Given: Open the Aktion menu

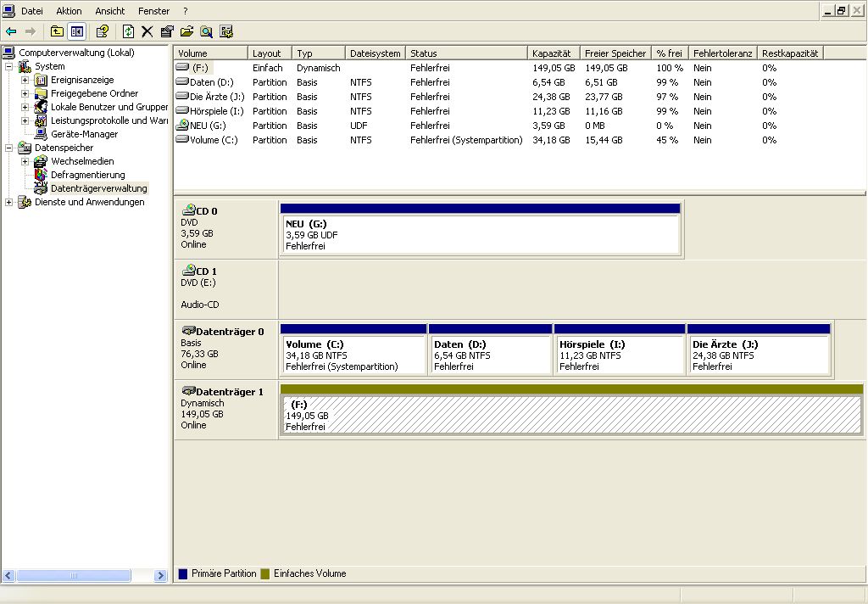Looking at the screenshot, I should [69, 11].
